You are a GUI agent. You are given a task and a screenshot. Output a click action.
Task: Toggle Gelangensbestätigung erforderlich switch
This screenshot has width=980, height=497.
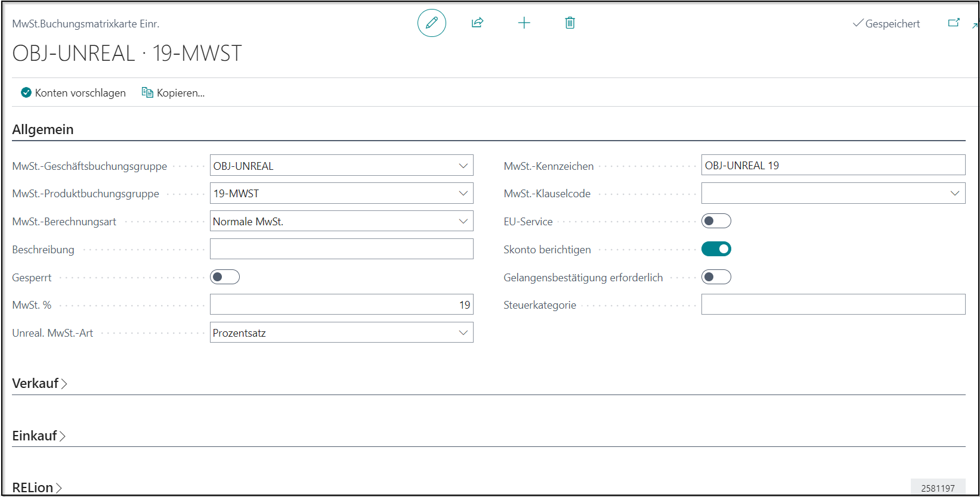click(716, 277)
